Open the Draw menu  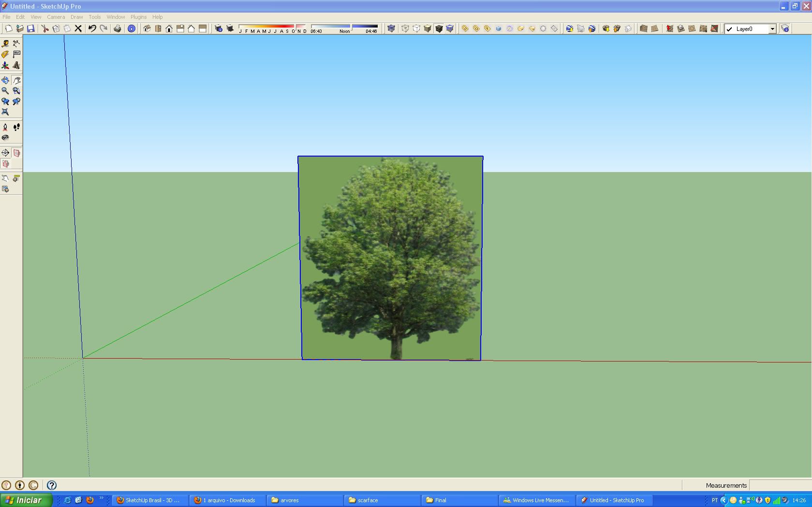[x=77, y=17]
